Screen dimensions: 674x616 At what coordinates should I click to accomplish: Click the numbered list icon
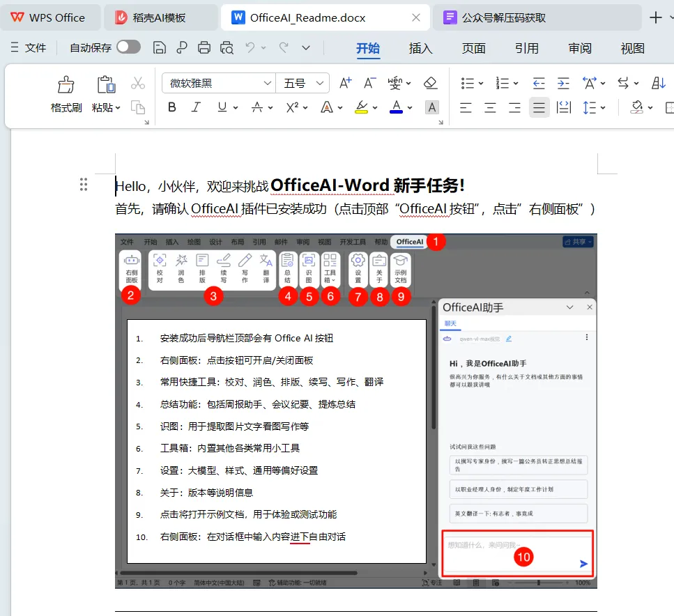(502, 83)
